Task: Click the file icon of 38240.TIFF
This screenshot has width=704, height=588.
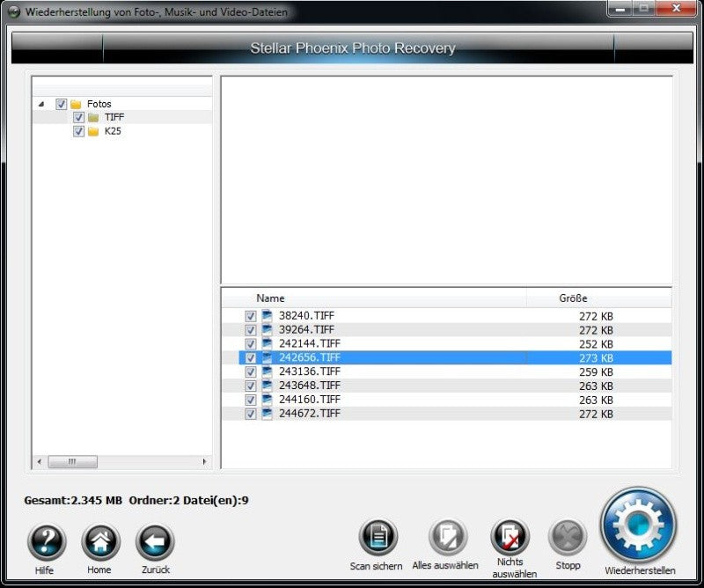Action: 268,316
